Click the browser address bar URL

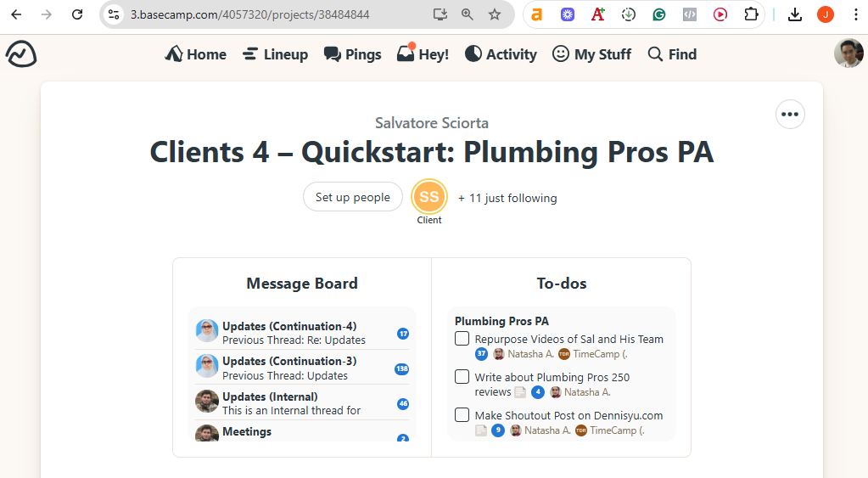tap(249, 14)
